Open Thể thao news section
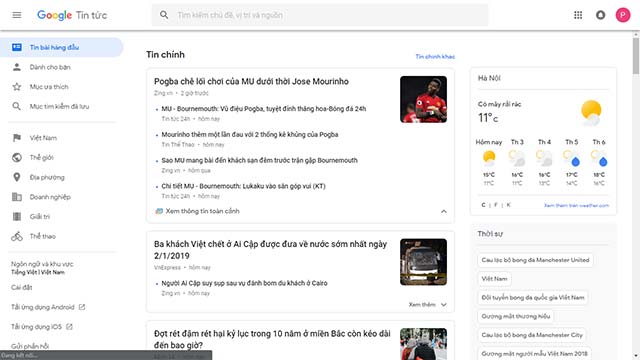This screenshot has height=360, width=640. point(42,236)
